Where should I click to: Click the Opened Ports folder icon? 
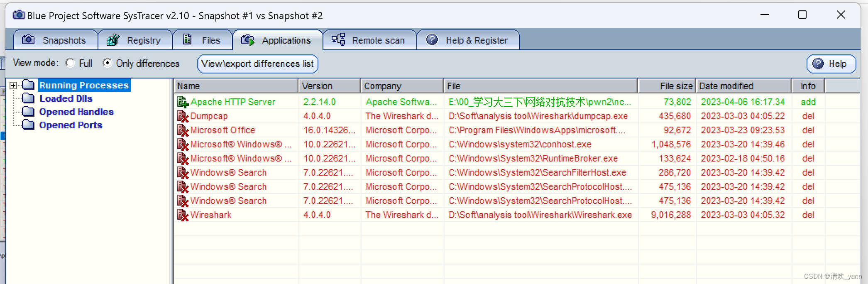coord(28,125)
